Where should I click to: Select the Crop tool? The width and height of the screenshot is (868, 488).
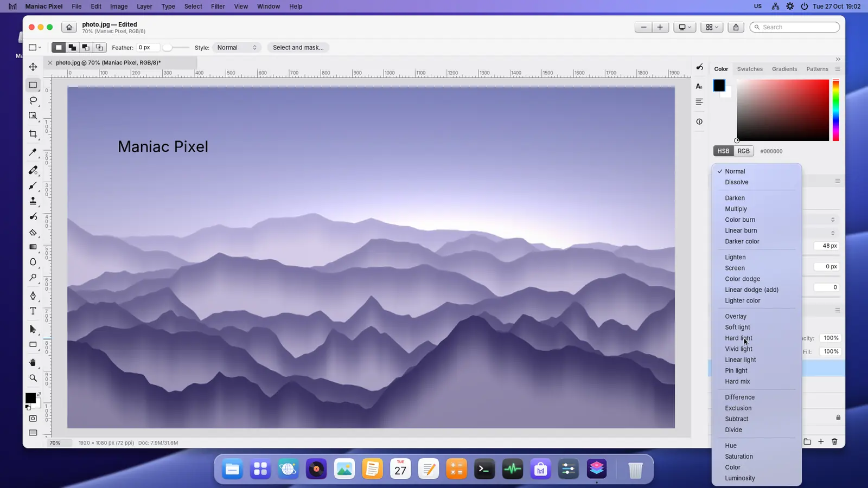tap(33, 134)
